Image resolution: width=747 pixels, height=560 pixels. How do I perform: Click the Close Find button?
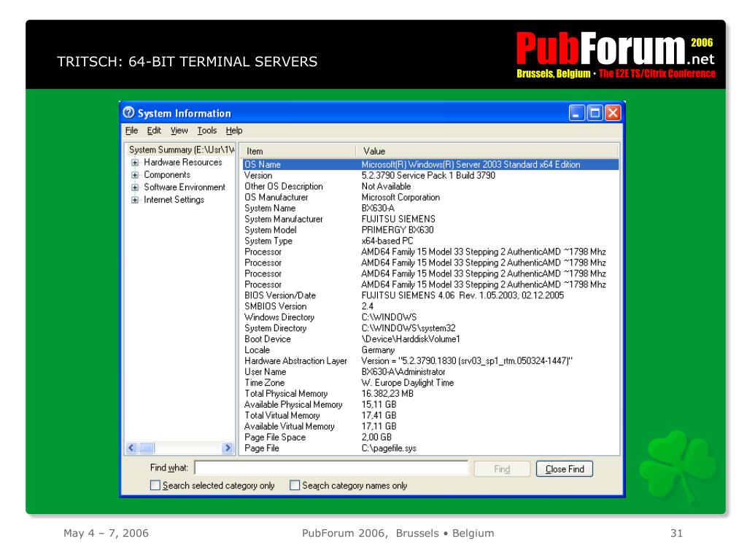[x=565, y=469]
